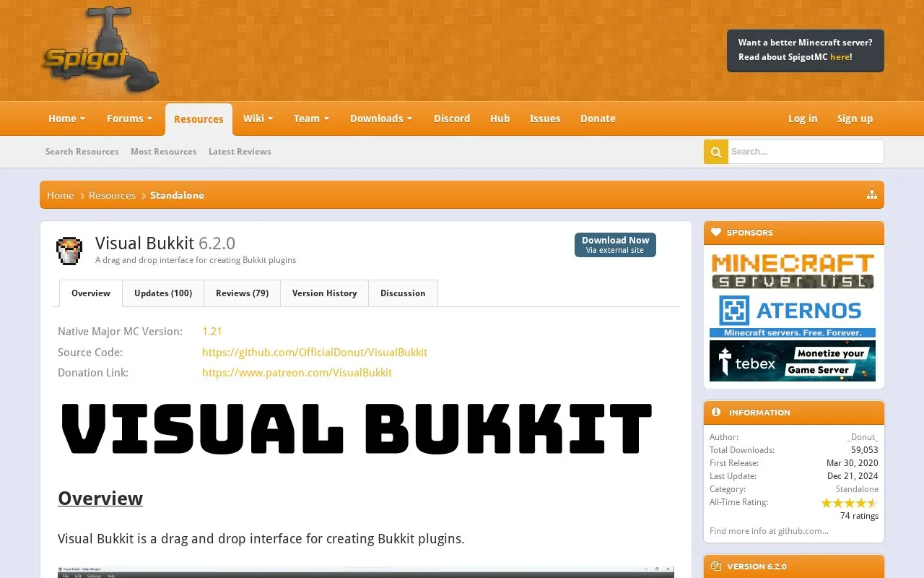The height and width of the screenshot is (578, 924).
Task: Click the All-Time Rating stars
Action: pos(850,503)
